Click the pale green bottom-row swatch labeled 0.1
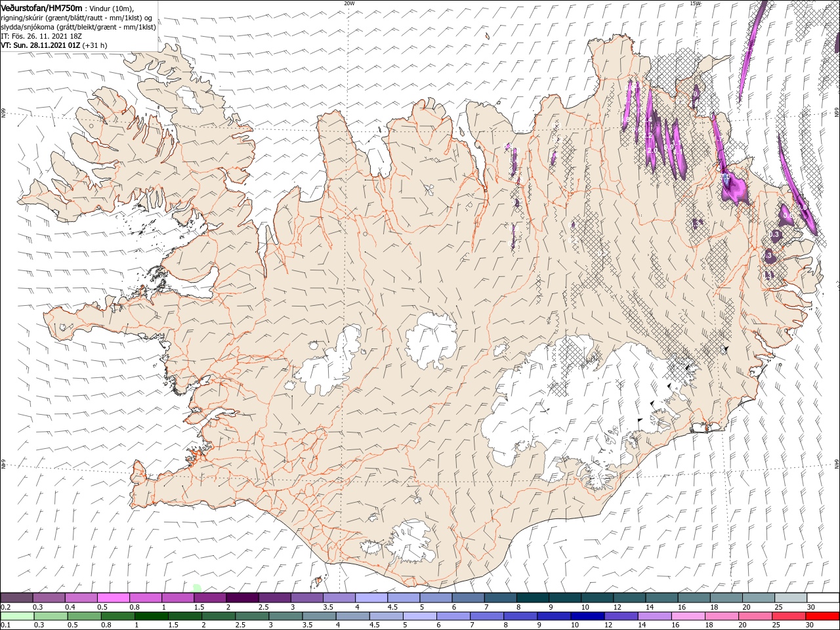 tap(17, 616)
